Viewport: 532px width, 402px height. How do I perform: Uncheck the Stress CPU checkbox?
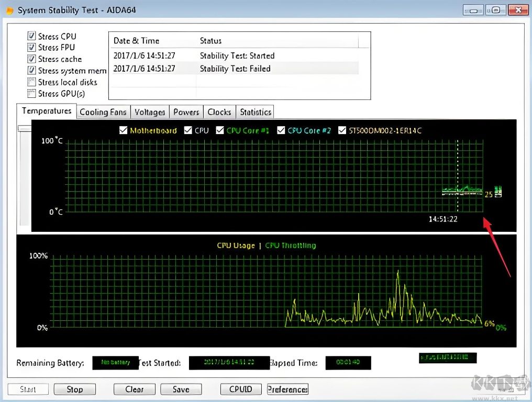(31, 36)
